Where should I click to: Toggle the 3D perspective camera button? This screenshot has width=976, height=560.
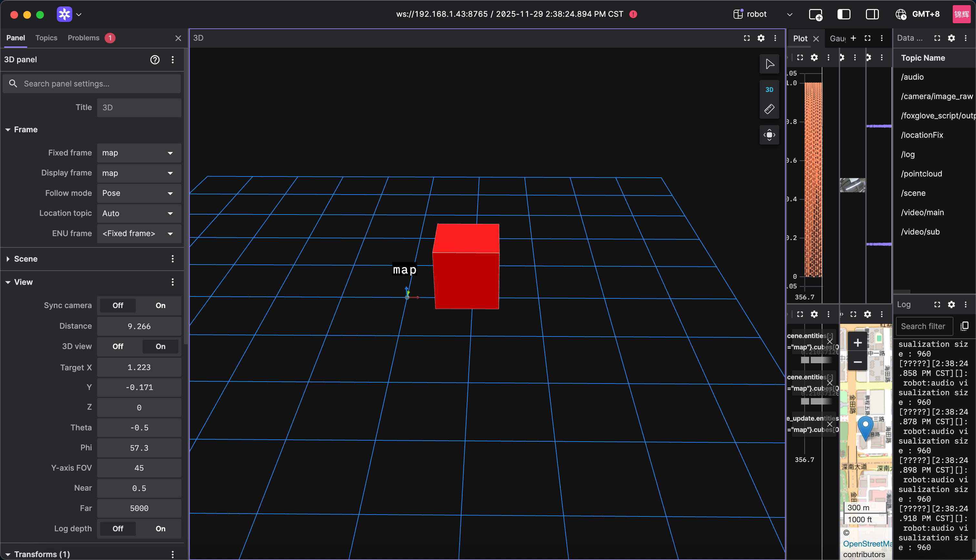(x=769, y=90)
